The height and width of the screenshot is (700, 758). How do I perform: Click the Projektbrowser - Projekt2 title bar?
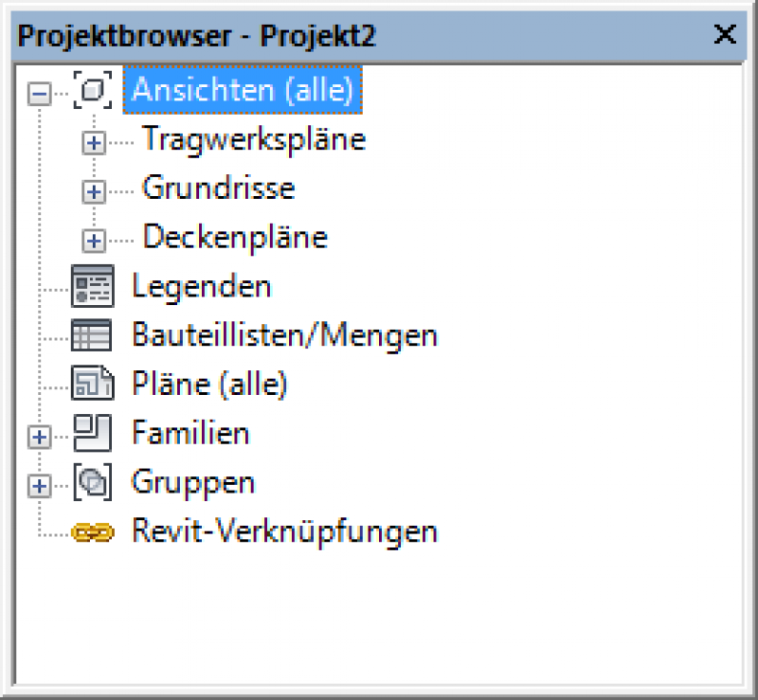[x=378, y=35]
